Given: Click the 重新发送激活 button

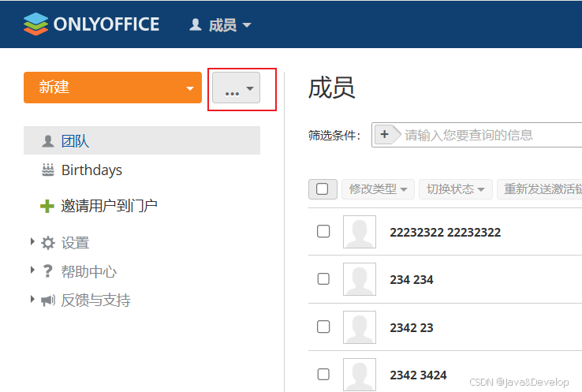Looking at the screenshot, I should (x=540, y=189).
